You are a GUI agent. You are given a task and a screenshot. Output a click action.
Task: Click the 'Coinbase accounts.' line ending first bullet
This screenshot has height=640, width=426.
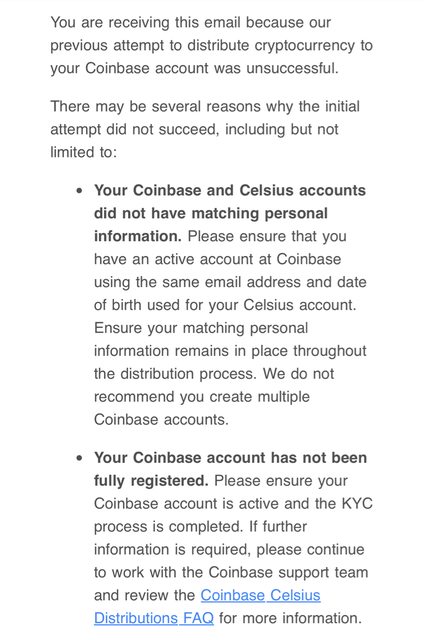[161, 420]
